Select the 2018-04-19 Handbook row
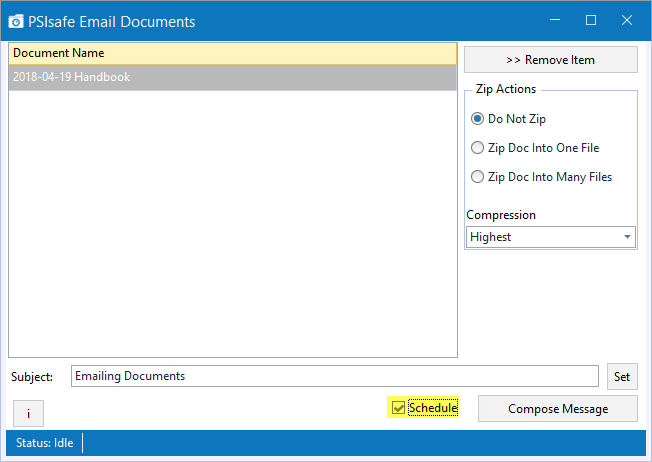652x462 pixels. 232,77
